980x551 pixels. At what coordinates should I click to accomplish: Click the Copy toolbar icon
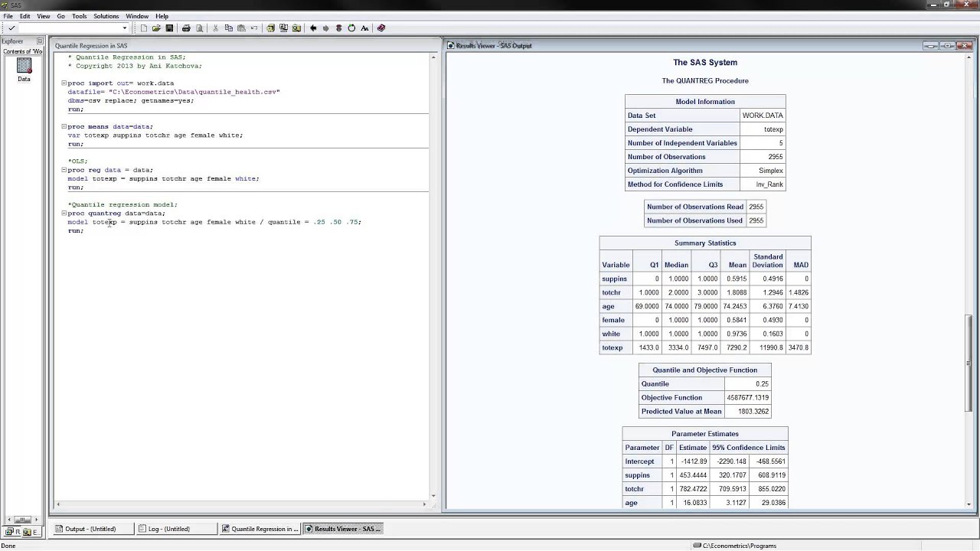[228, 28]
